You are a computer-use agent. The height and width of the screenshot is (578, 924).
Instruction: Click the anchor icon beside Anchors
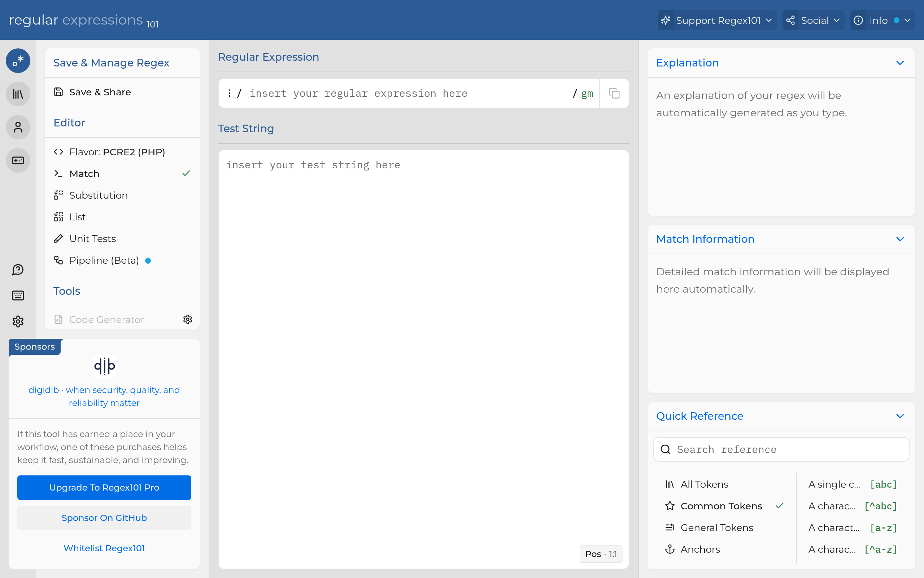670,549
